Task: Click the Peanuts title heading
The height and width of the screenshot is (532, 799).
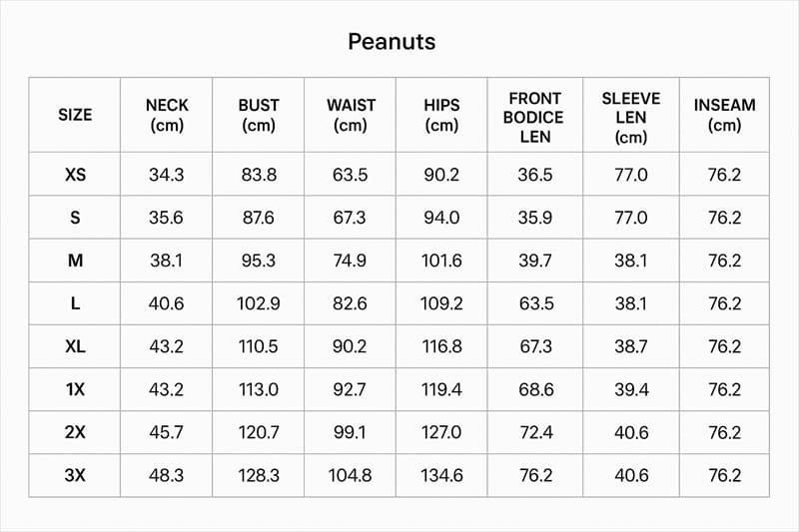Action: click(x=392, y=42)
